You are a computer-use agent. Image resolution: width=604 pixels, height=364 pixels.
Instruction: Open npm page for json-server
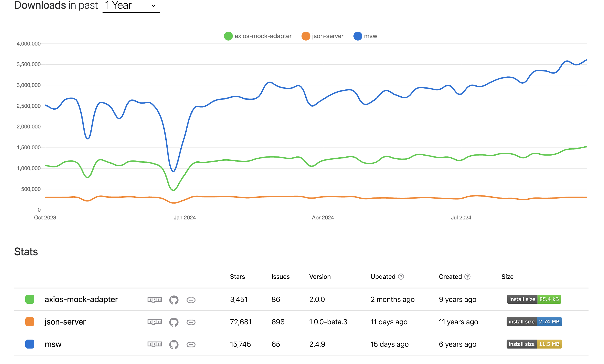(x=155, y=322)
